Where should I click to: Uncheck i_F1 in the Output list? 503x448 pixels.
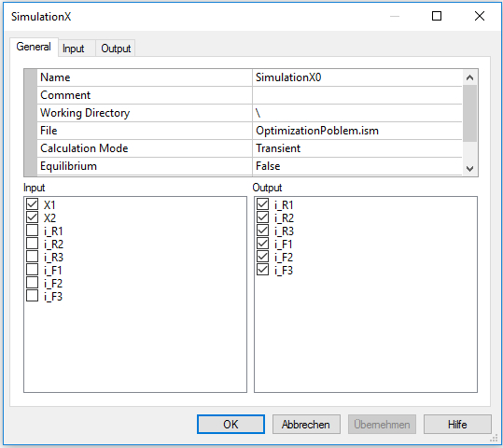[263, 244]
